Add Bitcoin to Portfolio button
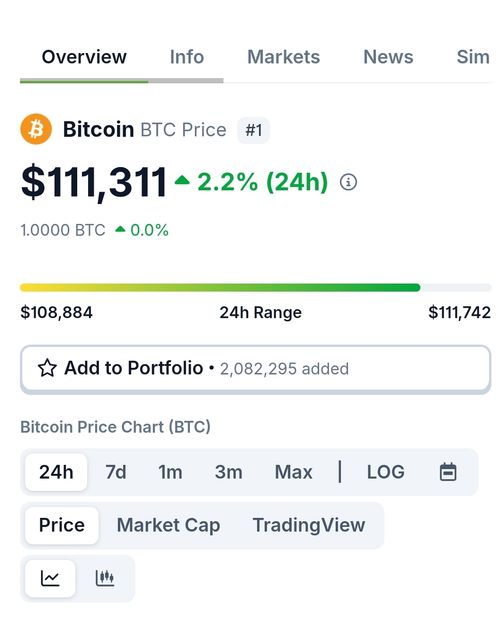The height and width of the screenshot is (640, 500). (256, 369)
